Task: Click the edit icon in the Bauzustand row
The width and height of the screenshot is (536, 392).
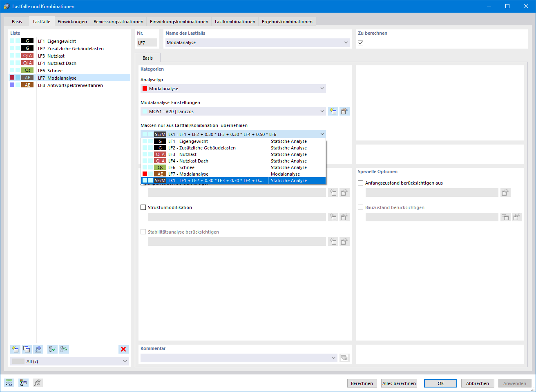Action: [x=517, y=217]
